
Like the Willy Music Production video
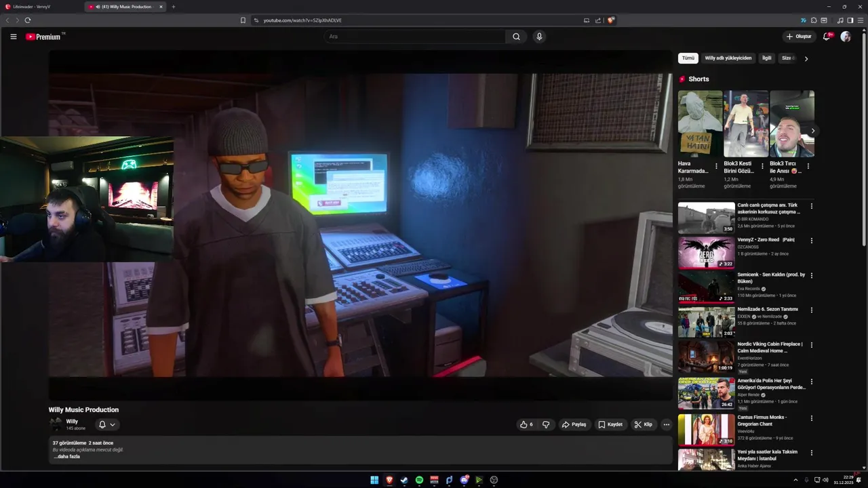point(526,424)
